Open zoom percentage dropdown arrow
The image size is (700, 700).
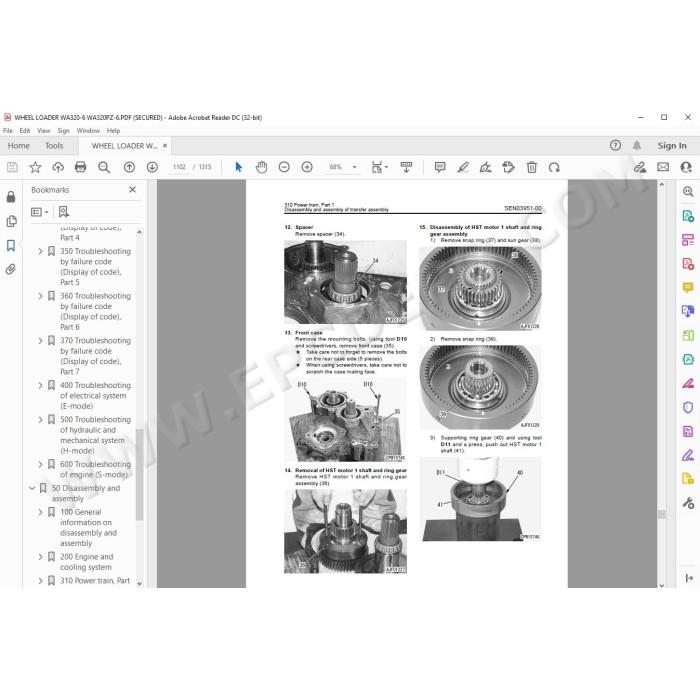(x=354, y=167)
